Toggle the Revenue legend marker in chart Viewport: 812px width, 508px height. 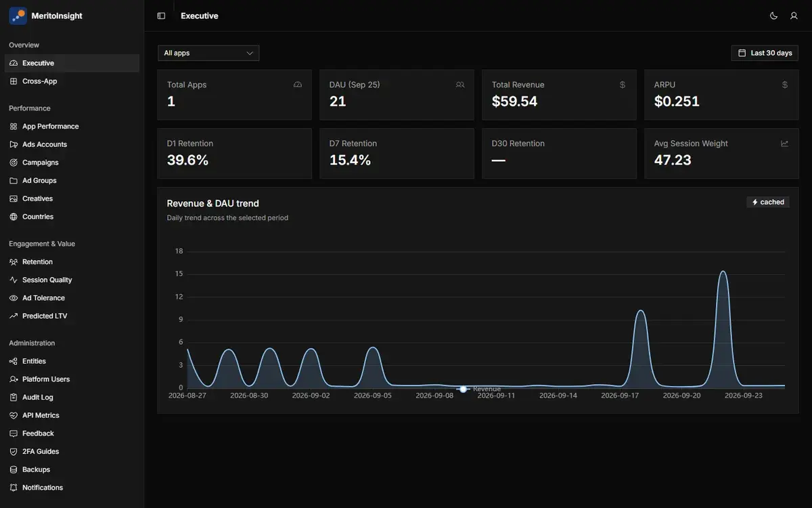(463, 389)
